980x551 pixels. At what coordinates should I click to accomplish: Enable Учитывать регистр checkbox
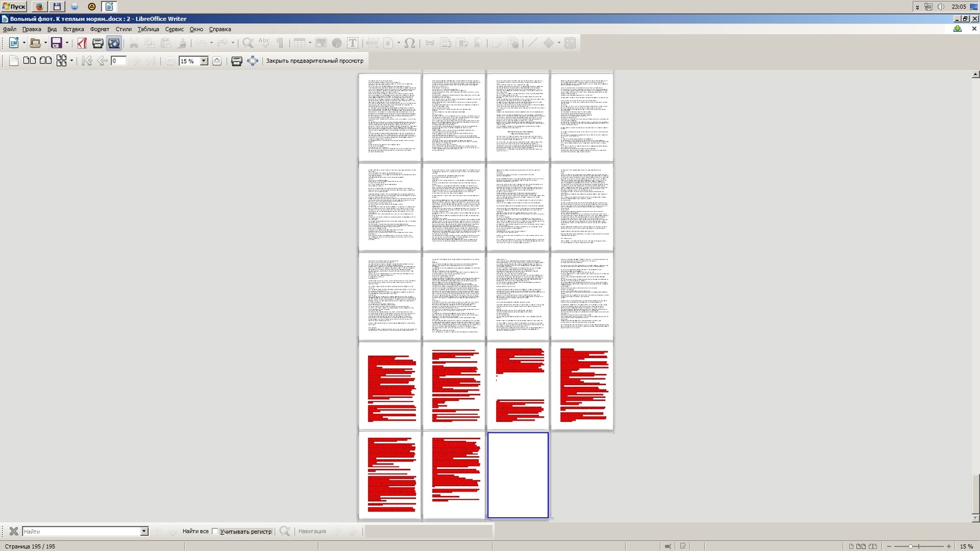coord(215,531)
